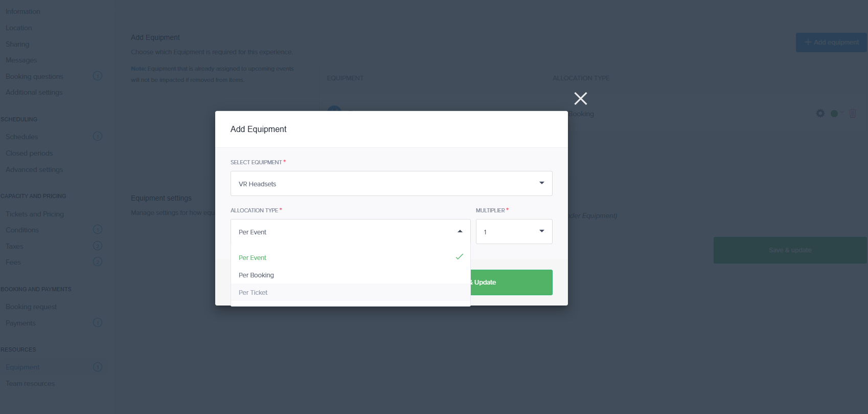
Task: Click the Payments count badge icon
Action: click(x=98, y=323)
